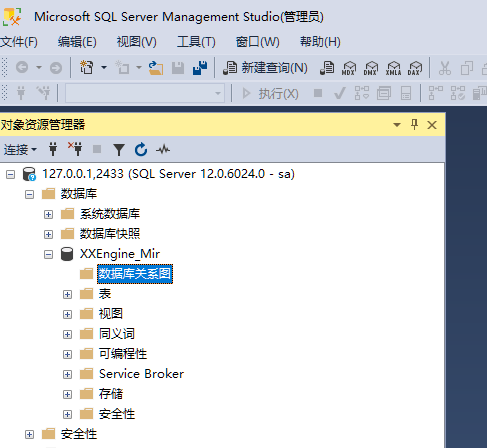Toggle the Object Explorer auto-hide pin

pyautogui.click(x=414, y=125)
